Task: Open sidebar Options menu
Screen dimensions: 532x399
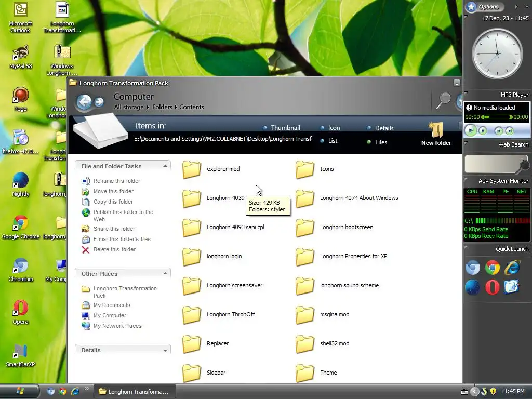Action: 484,6
